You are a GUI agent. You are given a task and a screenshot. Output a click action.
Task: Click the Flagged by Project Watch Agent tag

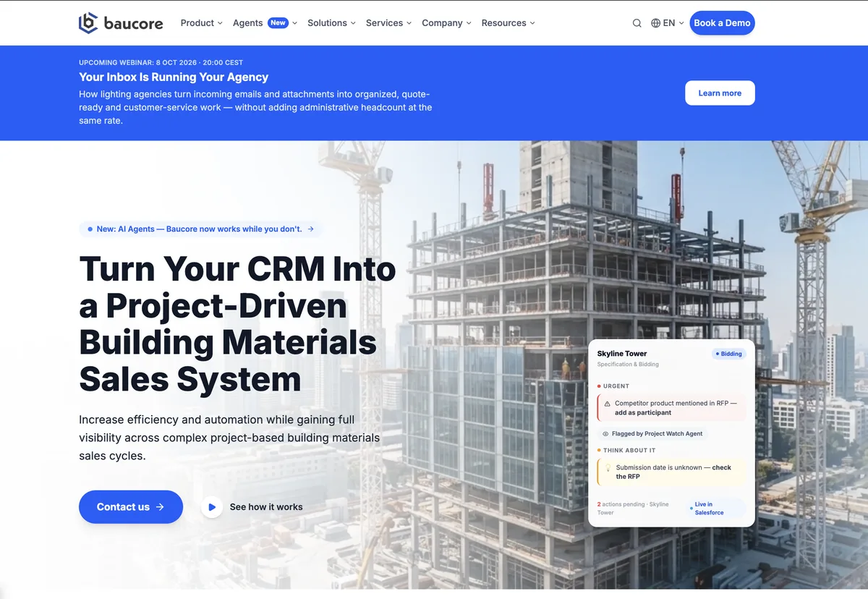pos(652,434)
